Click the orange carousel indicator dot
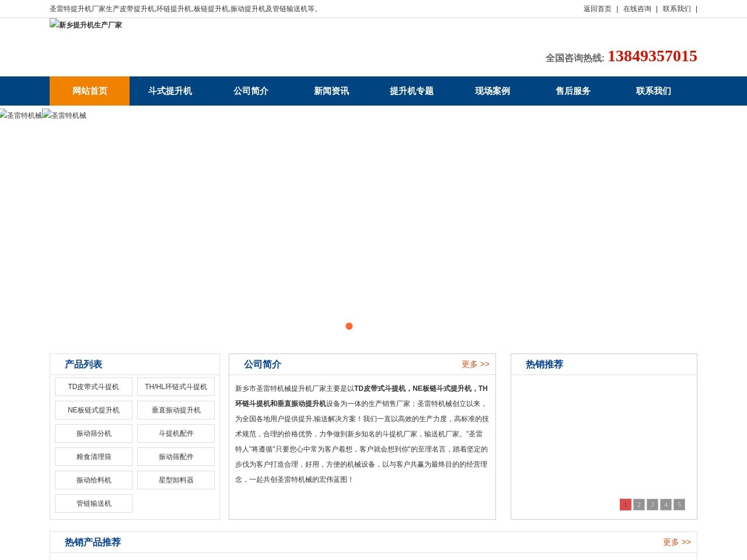Image resolution: width=747 pixels, height=560 pixels. [x=349, y=326]
